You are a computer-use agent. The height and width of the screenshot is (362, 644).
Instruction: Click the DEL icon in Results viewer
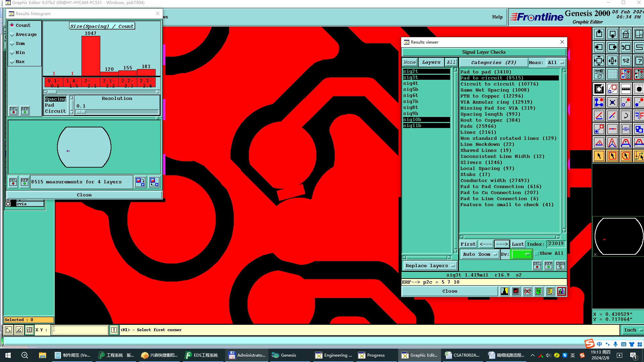click(537, 265)
